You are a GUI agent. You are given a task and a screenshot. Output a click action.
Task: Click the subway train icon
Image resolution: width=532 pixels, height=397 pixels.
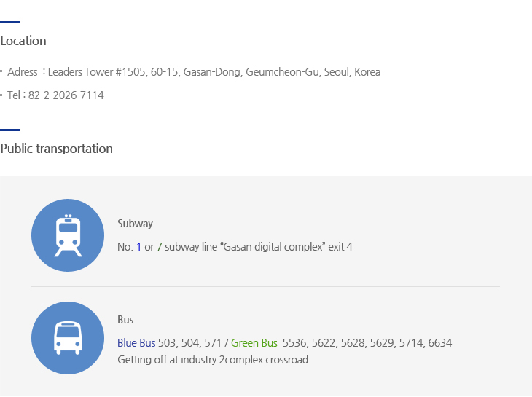click(68, 235)
